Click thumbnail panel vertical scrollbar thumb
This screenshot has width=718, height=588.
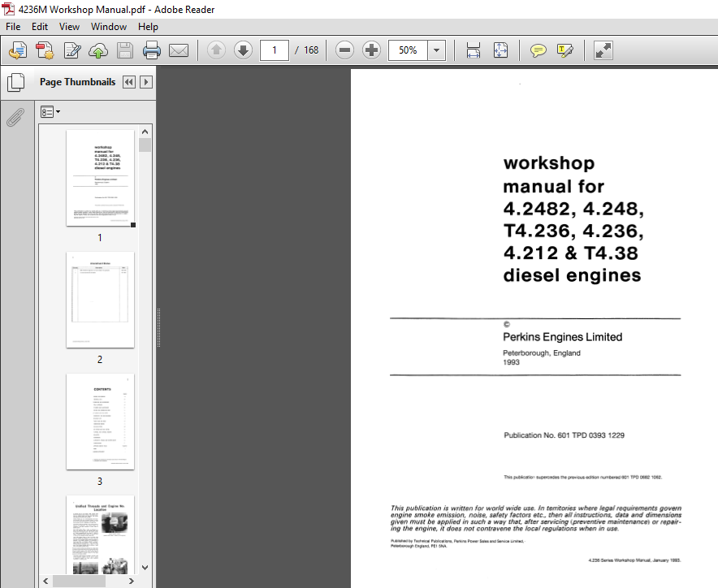(x=145, y=145)
